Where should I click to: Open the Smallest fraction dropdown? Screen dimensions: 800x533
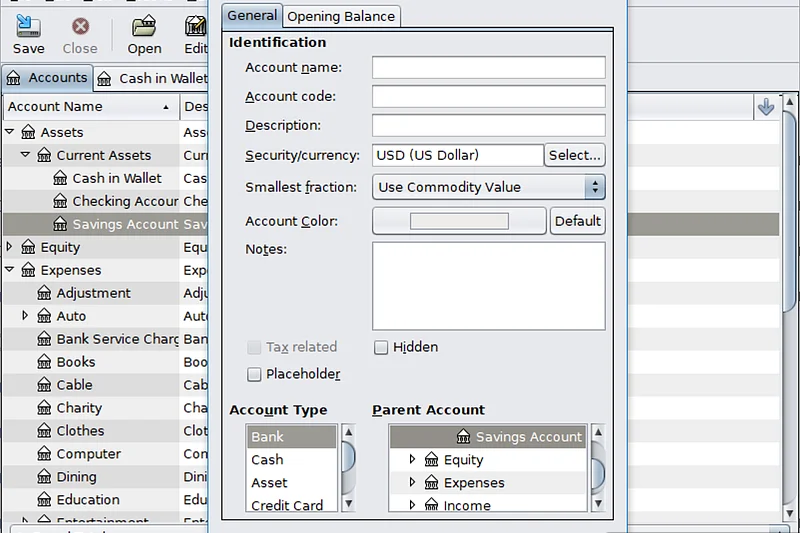click(x=488, y=187)
